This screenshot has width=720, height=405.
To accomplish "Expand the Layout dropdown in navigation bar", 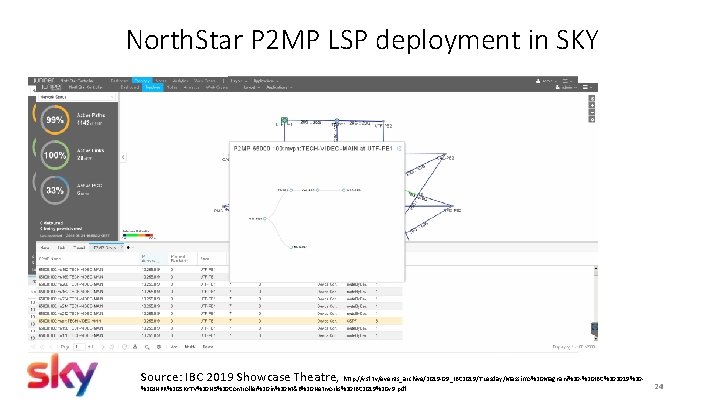I will click(250, 87).
